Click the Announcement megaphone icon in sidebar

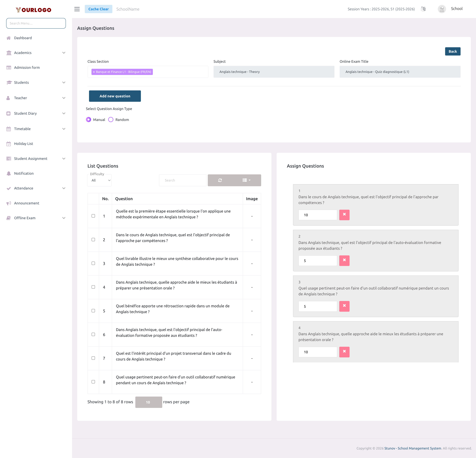9,203
